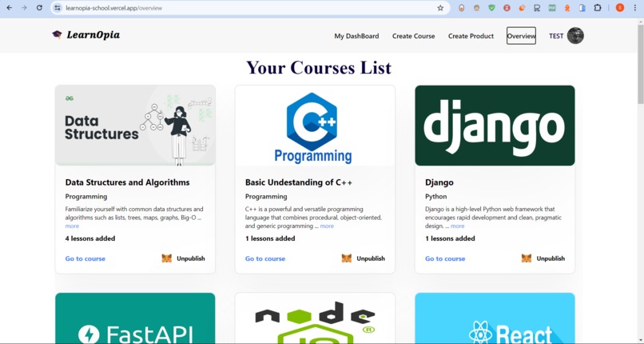The width and height of the screenshot is (644, 344).
Task: Click '1 lessons added' on Django card
Action: [450, 238]
